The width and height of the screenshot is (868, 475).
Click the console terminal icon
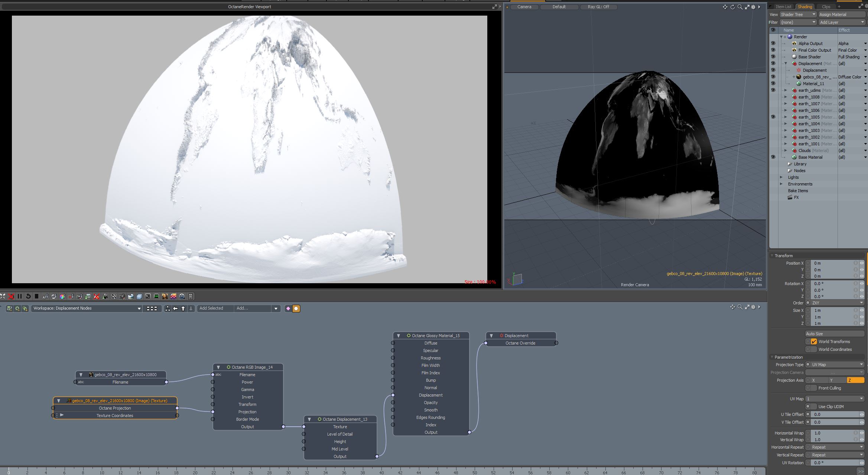click(x=148, y=296)
